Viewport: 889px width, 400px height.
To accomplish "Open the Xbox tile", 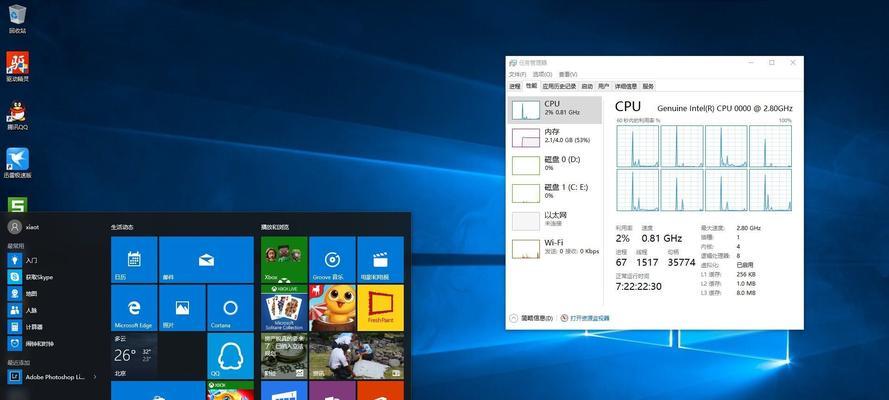I will pyautogui.click(x=284, y=259).
